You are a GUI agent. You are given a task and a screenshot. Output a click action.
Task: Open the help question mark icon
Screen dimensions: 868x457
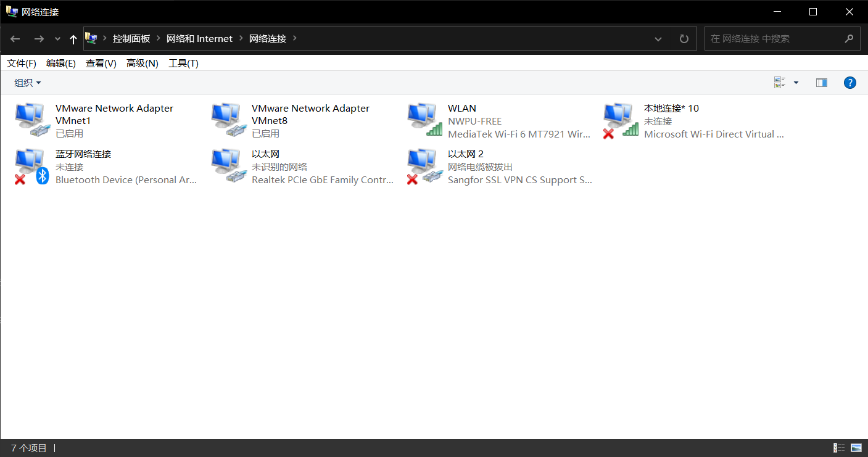(x=849, y=83)
